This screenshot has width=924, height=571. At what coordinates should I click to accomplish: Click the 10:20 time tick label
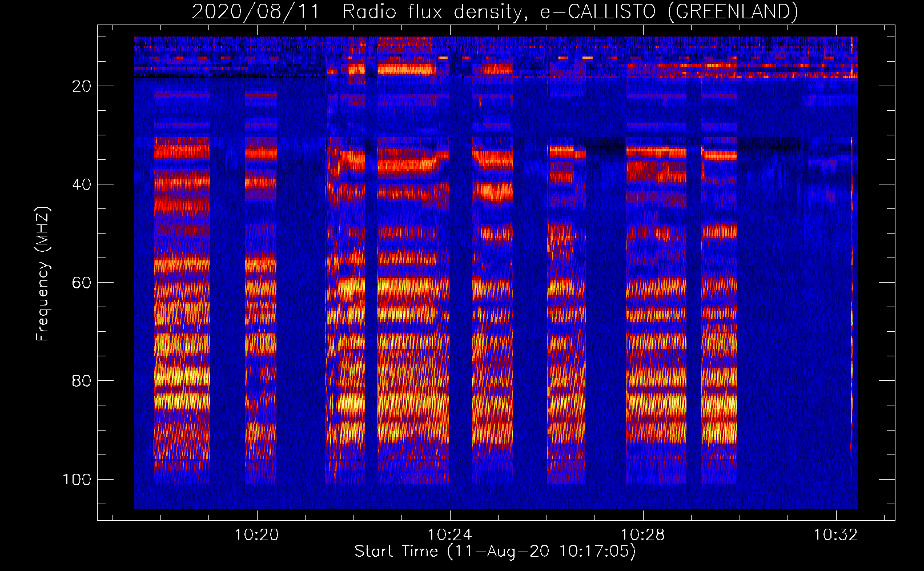point(257,534)
